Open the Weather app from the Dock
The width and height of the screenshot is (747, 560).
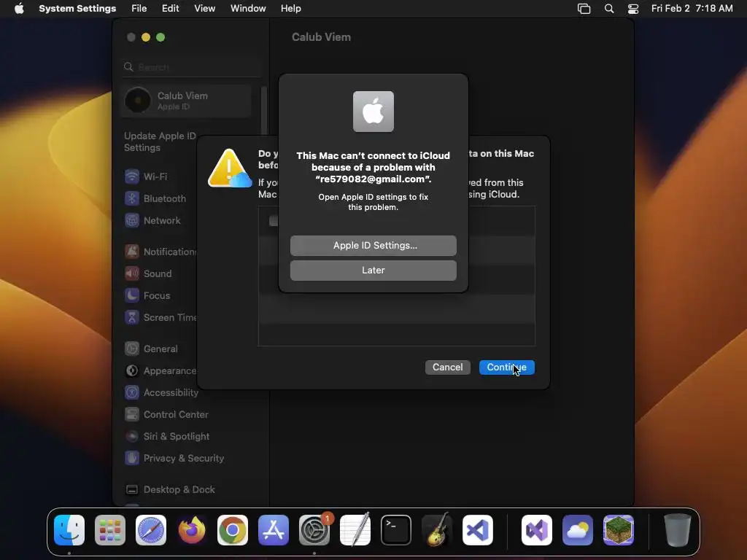578,530
